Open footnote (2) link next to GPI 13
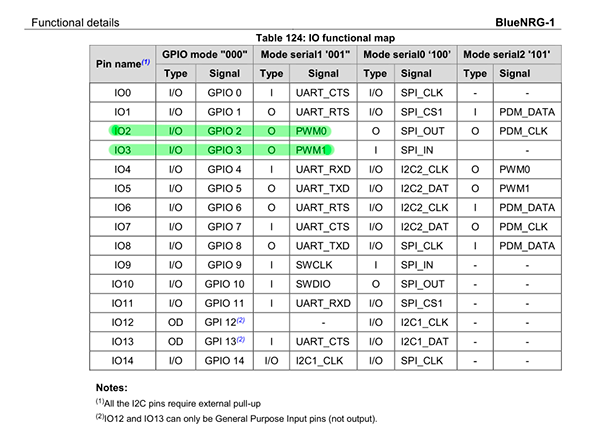600x432 pixels. 240,339
